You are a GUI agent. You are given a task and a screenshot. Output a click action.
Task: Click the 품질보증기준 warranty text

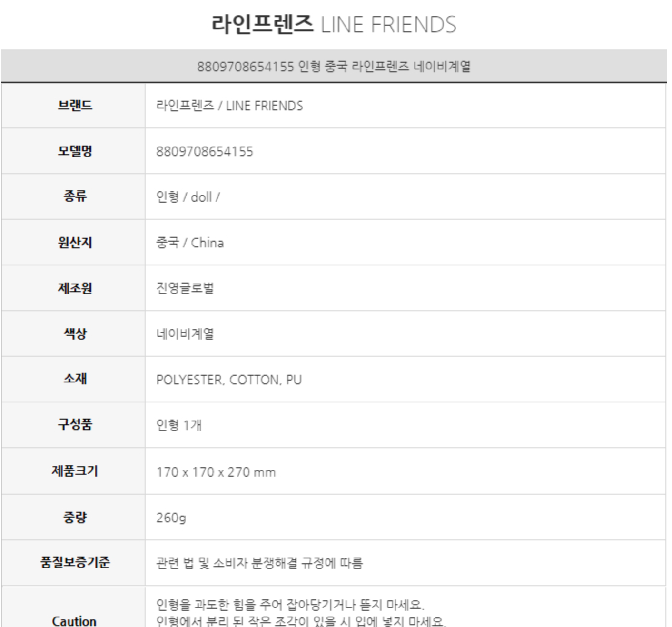[259, 563]
